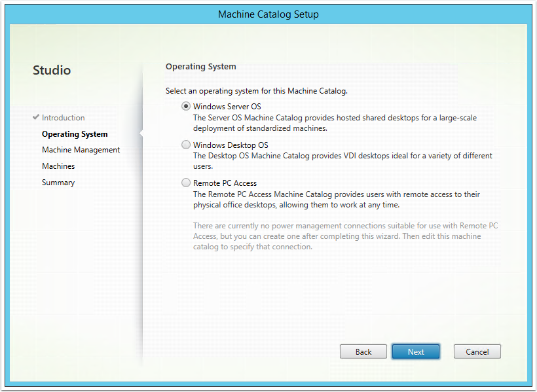Choose the Windows Desktop OS option
This screenshot has width=537, height=392.
[x=185, y=145]
